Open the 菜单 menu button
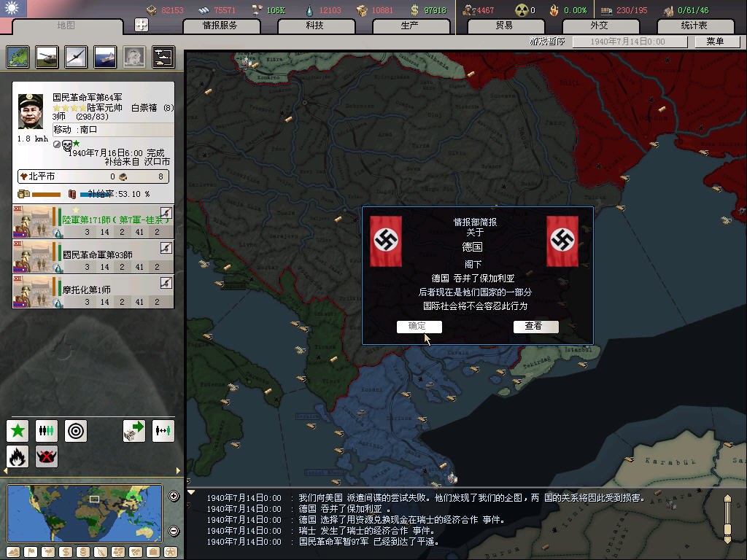This screenshot has height=560, width=747. (x=717, y=42)
